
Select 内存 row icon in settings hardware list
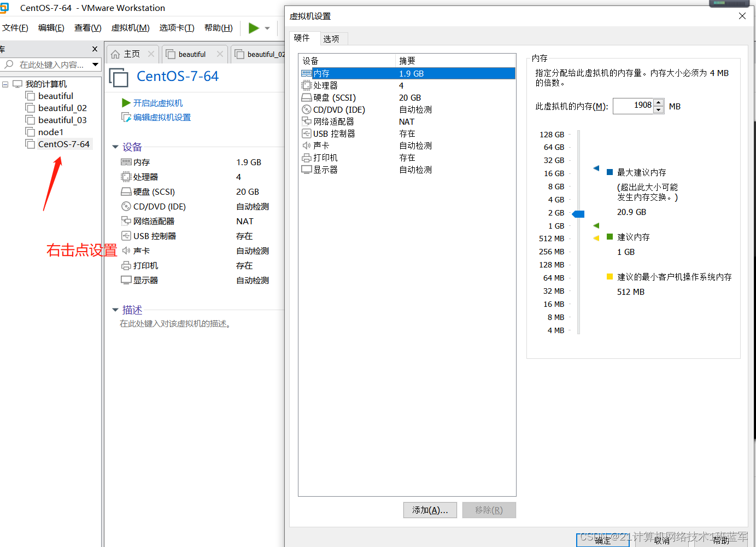[307, 73]
